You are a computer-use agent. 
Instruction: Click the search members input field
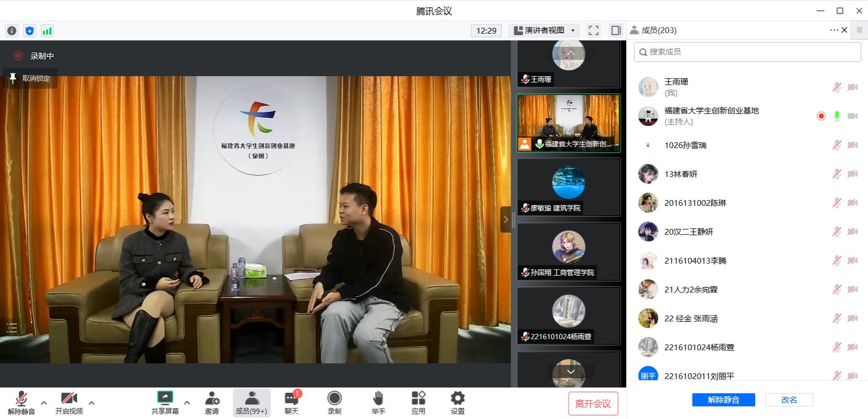pos(747,52)
